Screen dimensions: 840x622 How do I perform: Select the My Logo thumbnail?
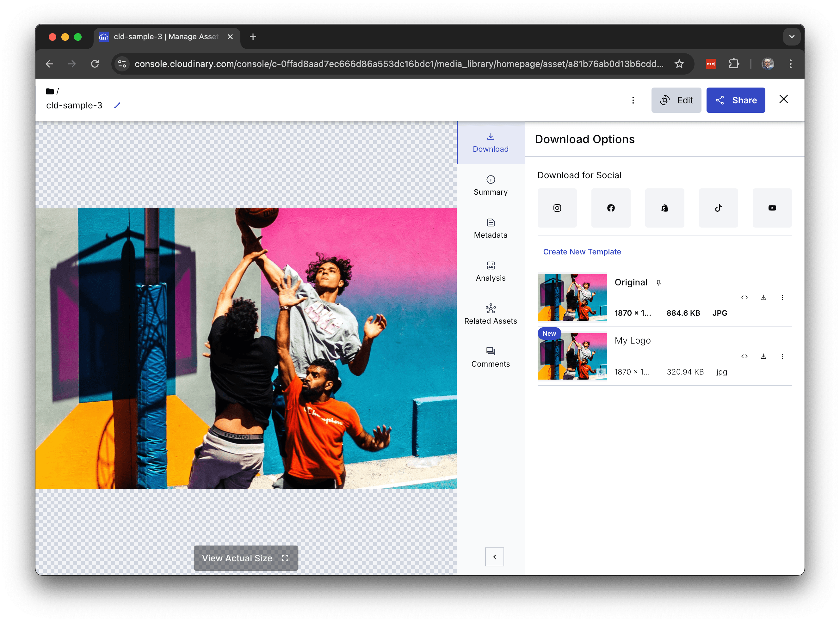point(572,356)
